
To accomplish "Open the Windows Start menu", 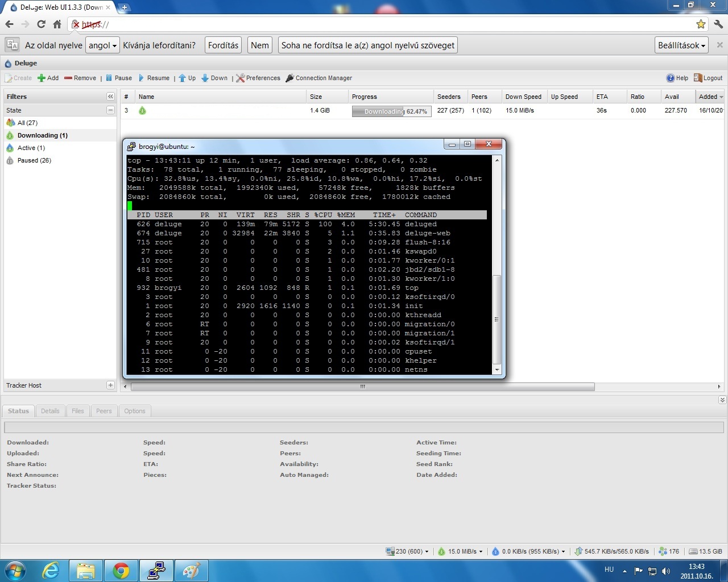I will point(15,571).
